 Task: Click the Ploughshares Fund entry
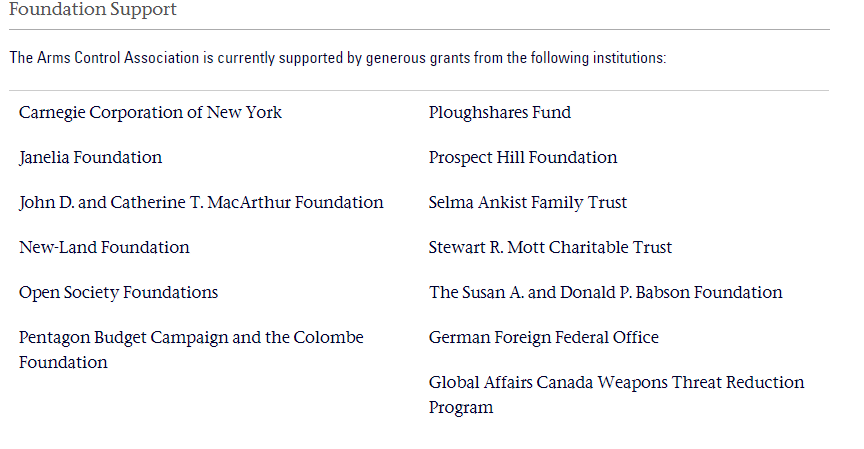click(x=500, y=112)
